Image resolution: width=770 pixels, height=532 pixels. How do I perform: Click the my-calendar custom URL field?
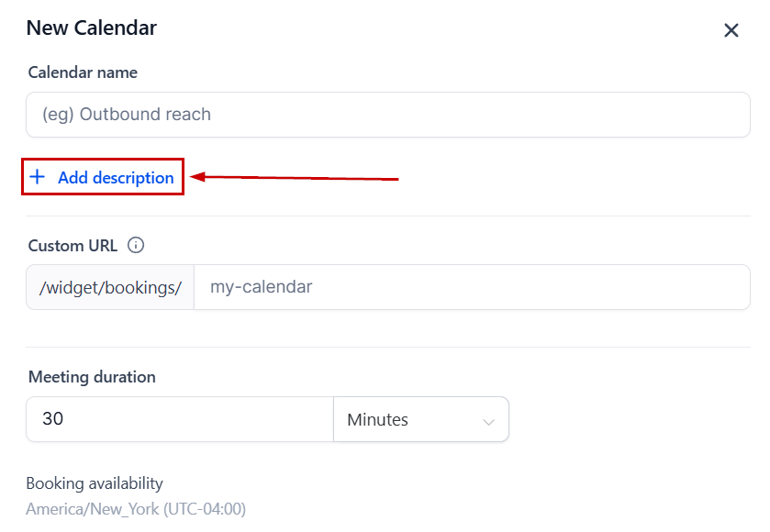472,287
